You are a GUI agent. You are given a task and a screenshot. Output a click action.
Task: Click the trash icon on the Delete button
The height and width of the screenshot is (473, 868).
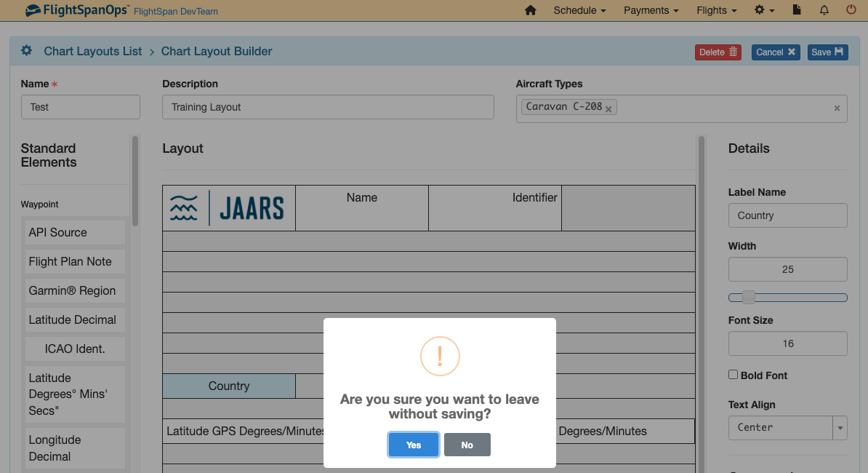734,52
